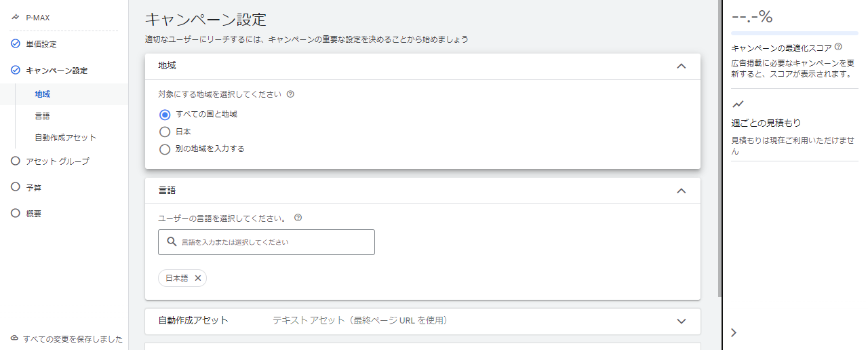Viewport: 868px width, 350px height.
Task: Click the optimization score progress bar
Action: (795, 32)
